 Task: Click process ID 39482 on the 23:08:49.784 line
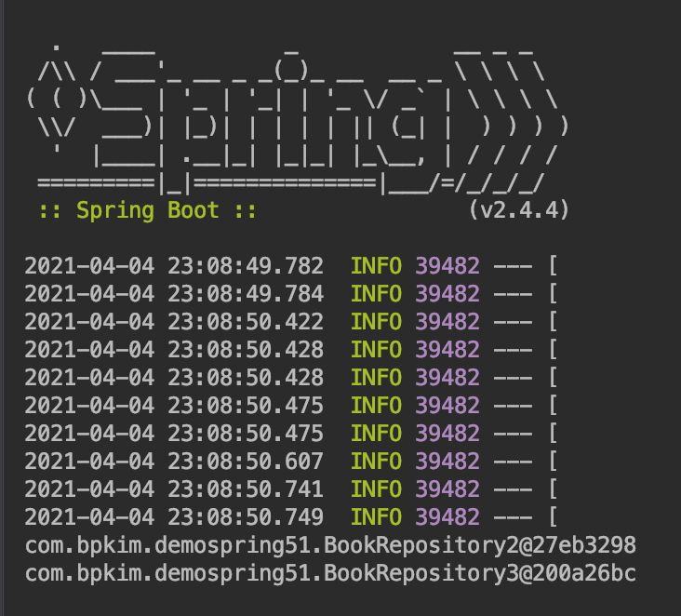click(447, 294)
